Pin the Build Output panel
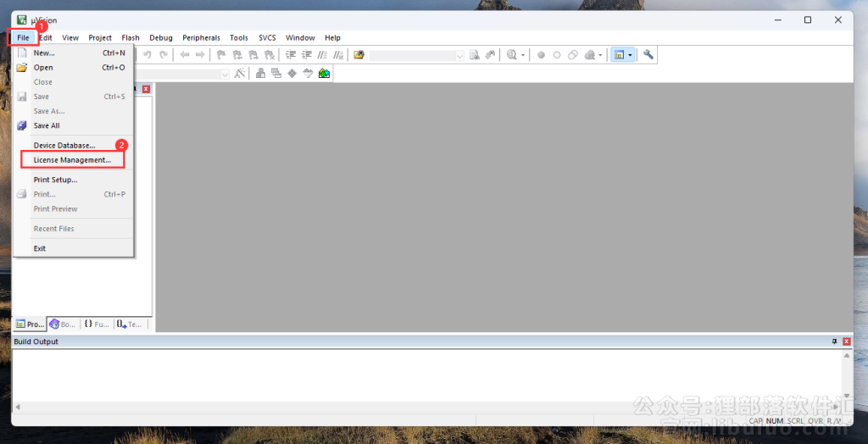 click(x=834, y=341)
